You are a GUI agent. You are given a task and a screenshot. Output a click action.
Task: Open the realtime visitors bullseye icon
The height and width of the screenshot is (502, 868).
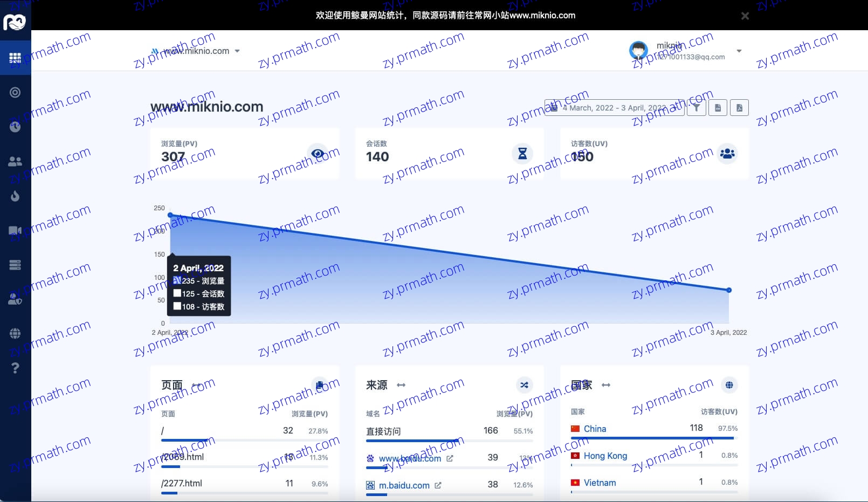[15, 92]
